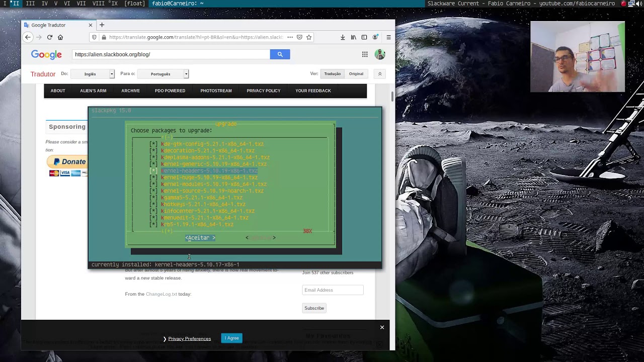Click the blue Google search button

280,54
